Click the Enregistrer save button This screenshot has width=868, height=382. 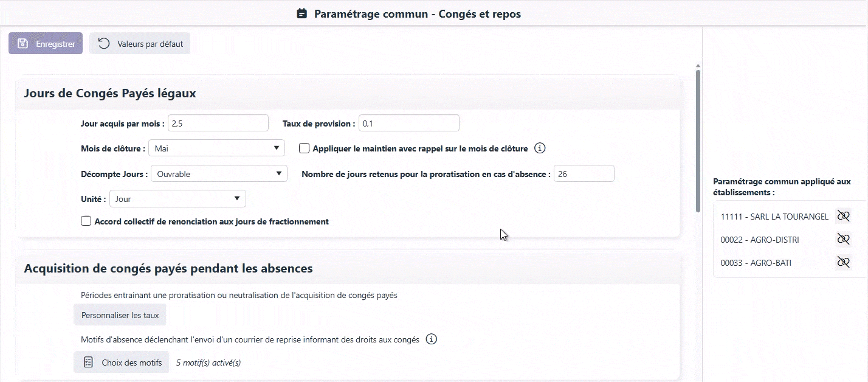click(46, 44)
